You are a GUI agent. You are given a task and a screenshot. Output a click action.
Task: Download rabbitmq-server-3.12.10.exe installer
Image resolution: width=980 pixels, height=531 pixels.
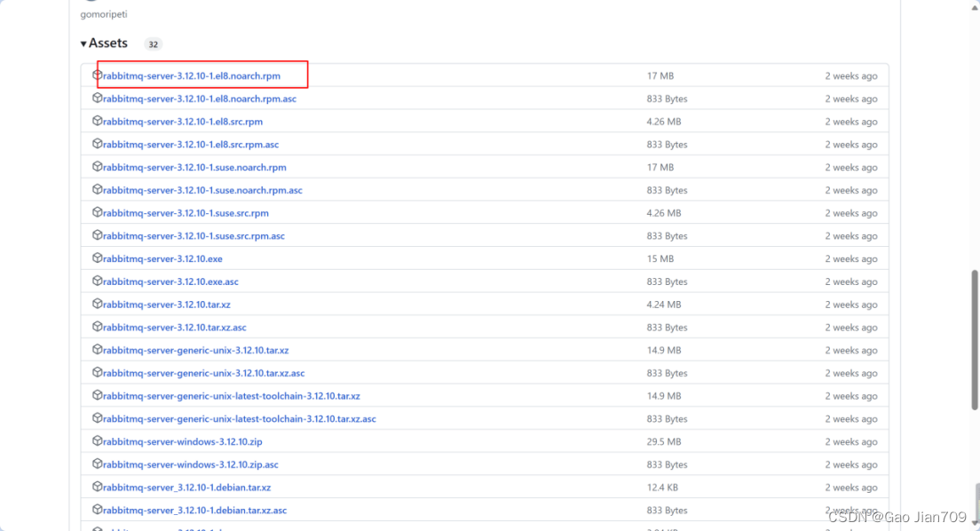[x=162, y=259]
